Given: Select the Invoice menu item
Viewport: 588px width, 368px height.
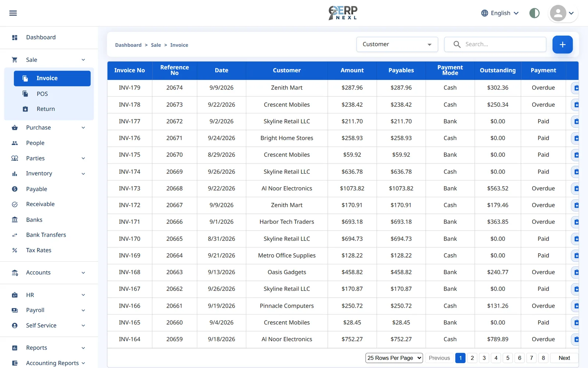Looking at the screenshot, I should click(x=52, y=78).
